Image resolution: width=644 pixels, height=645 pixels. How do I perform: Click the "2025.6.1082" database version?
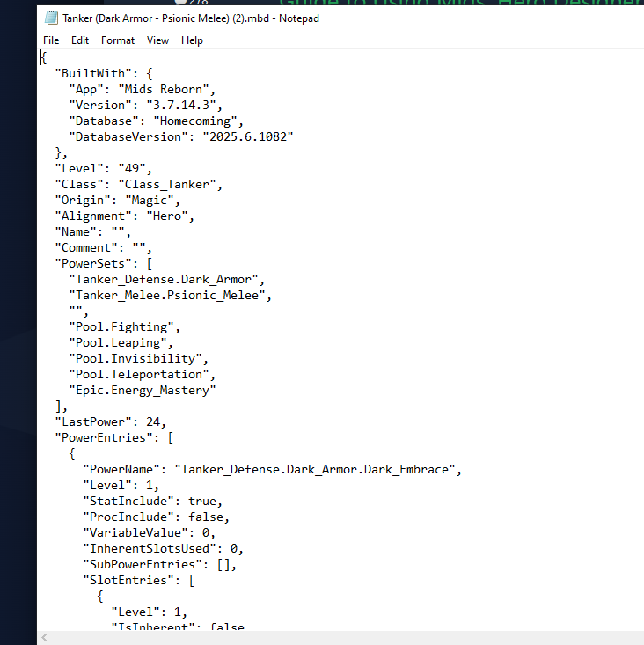pos(248,137)
